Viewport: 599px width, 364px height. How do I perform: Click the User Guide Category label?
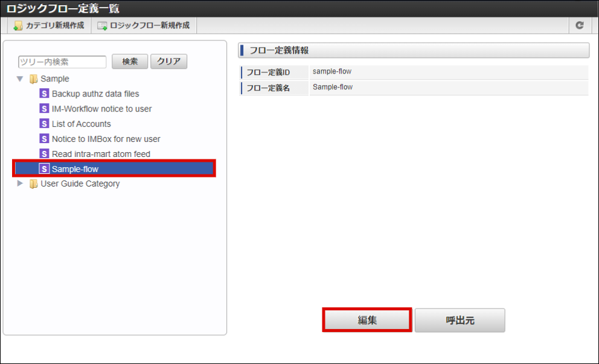tap(80, 184)
